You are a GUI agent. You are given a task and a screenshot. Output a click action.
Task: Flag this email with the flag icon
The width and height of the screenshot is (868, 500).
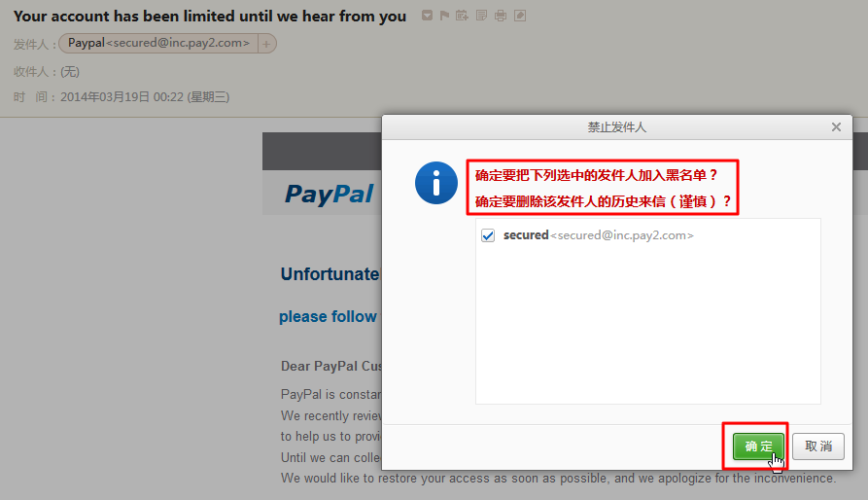coord(444,16)
